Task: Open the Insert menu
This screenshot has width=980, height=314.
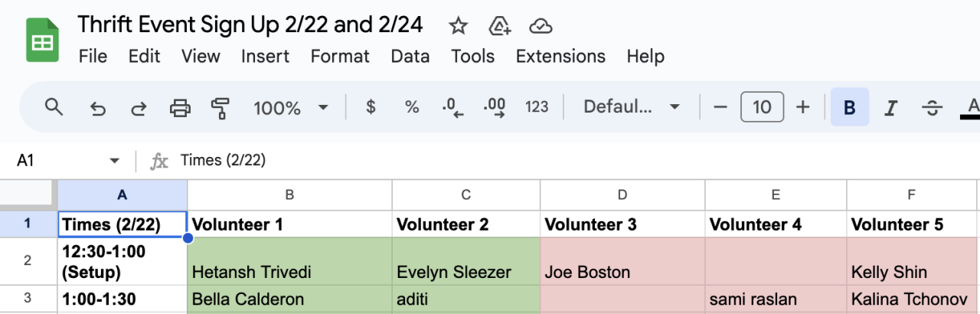Action: click(265, 56)
